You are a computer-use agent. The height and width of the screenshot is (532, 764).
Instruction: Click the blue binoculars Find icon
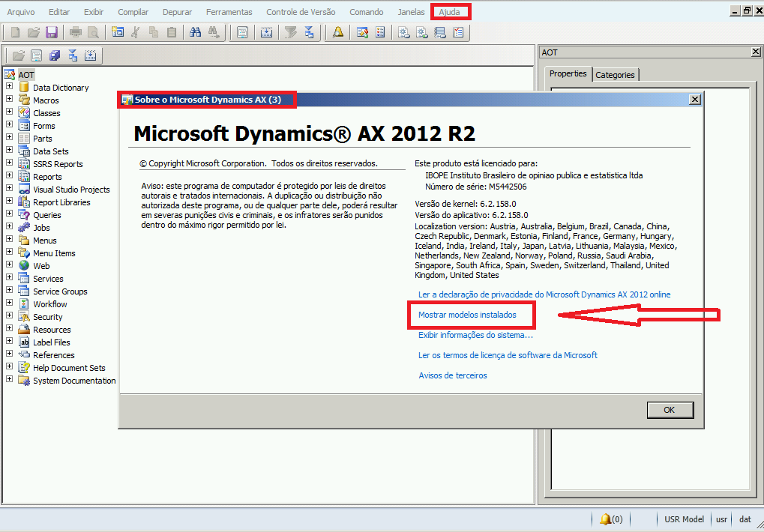click(196, 33)
